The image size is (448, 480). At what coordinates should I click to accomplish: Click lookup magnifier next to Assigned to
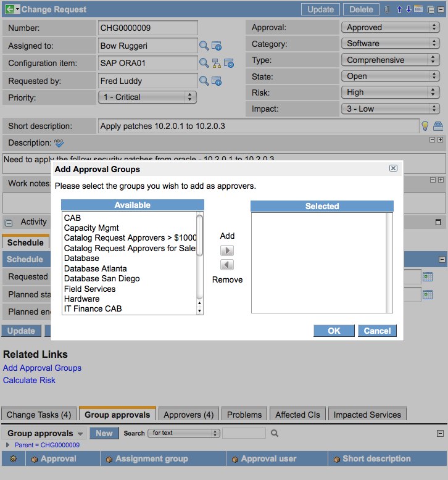(204, 46)
